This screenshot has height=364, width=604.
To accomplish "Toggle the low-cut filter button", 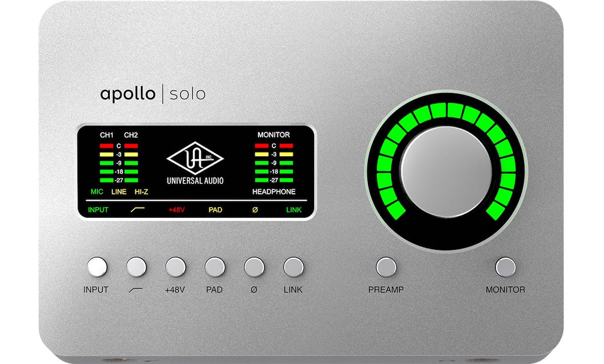I will click(x=136, y=267).
